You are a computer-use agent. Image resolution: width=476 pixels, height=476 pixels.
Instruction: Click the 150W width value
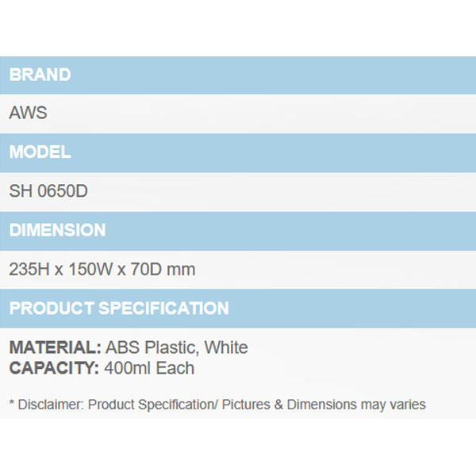90,270
